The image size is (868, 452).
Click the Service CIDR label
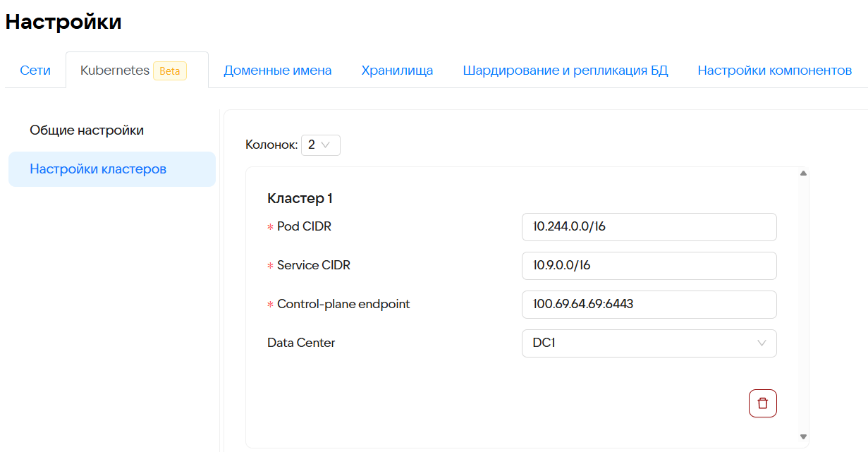pyautogui.click(x=314, y=266)
